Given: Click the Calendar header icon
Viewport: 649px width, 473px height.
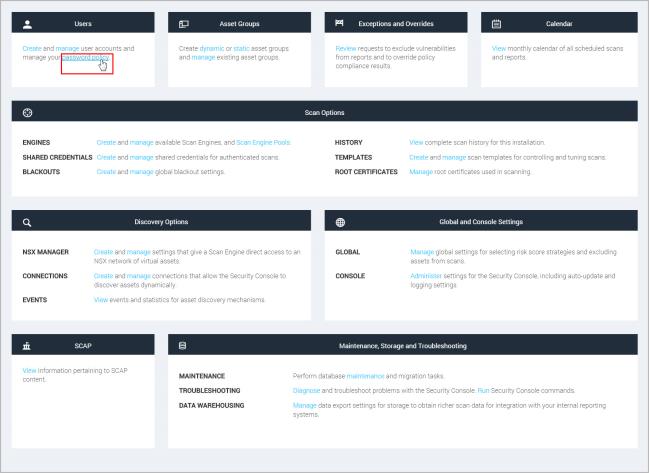Looking at the screenshot, I should (496, 23).
